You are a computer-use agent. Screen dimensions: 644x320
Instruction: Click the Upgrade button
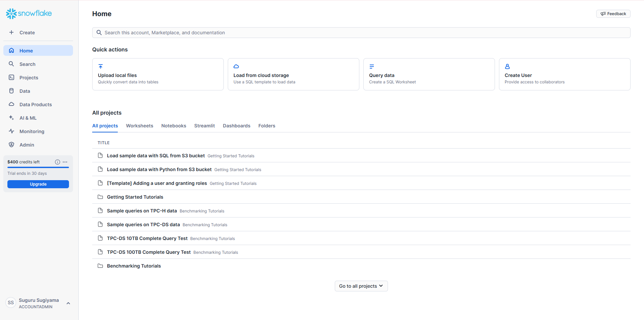coord(38,184)
